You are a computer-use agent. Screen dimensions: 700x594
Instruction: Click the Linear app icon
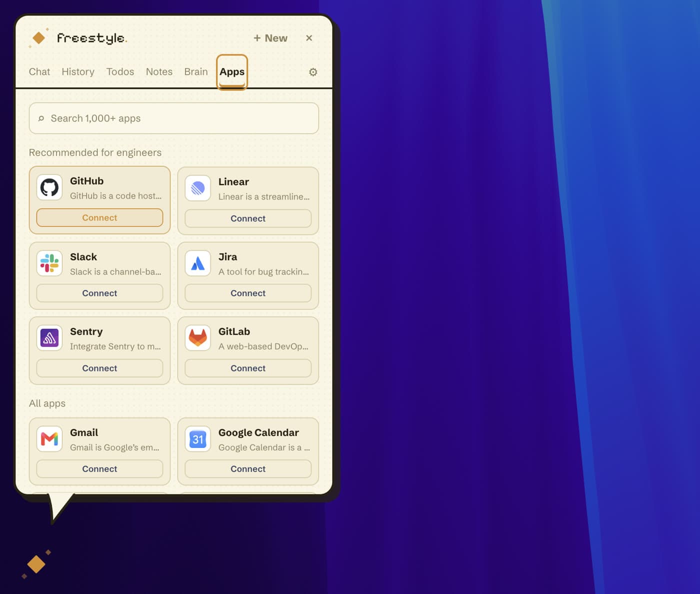[198, 188]
